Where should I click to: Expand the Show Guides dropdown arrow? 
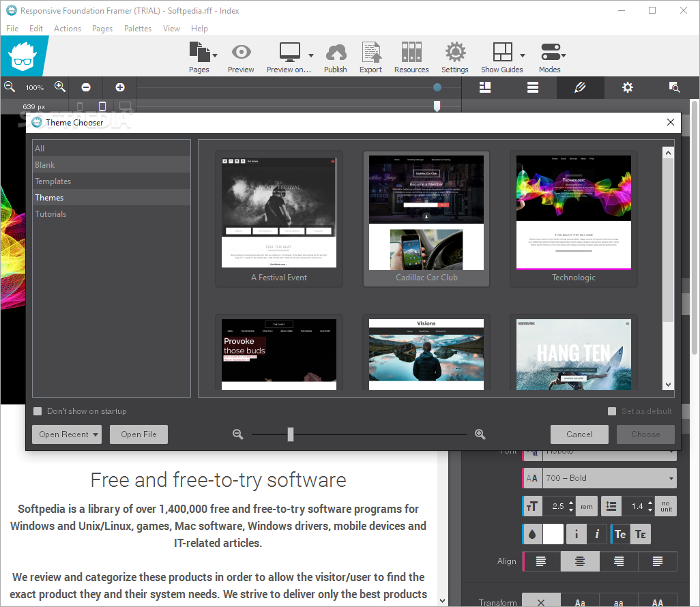[523, 55]
